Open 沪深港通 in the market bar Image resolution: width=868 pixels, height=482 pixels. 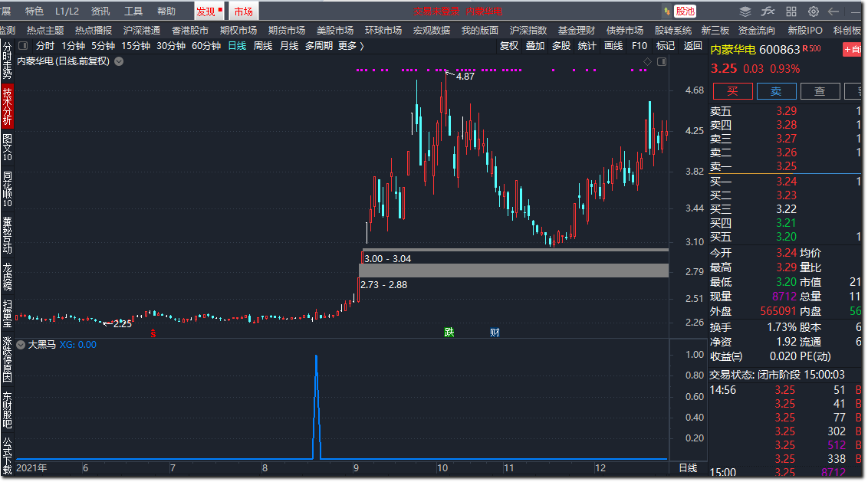pyautogui.click(x=142, y=31)
